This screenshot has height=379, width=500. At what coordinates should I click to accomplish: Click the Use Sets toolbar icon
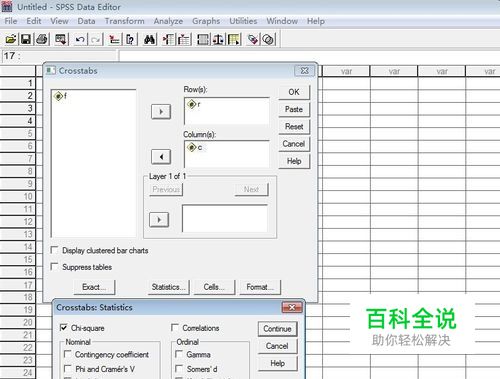268,40
